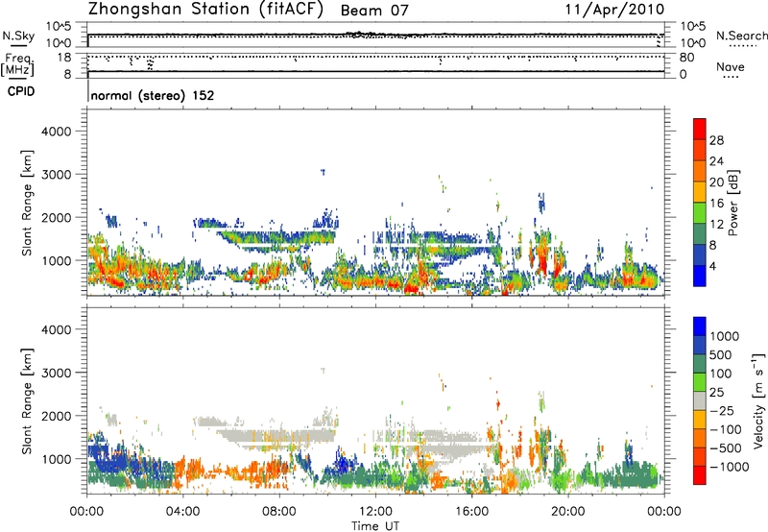Click the 'CPID' label
Screen dimensions: 768x532
click(21, 91)
